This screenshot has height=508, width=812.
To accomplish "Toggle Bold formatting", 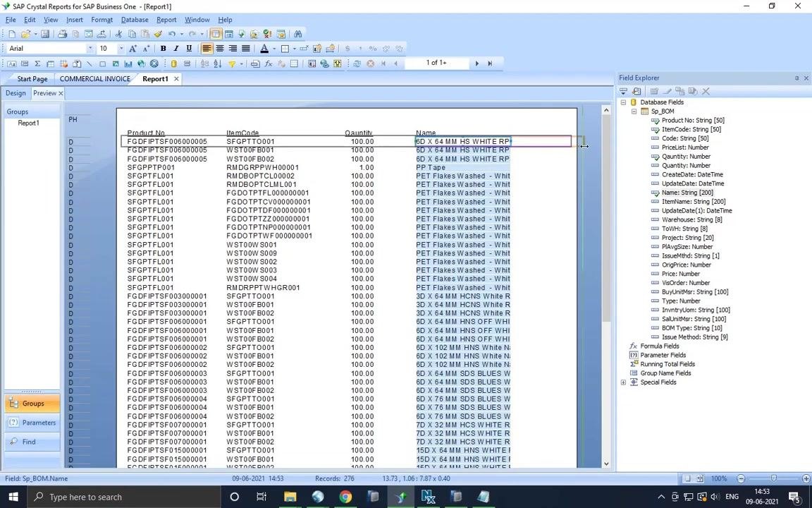I will click(163, 49).
